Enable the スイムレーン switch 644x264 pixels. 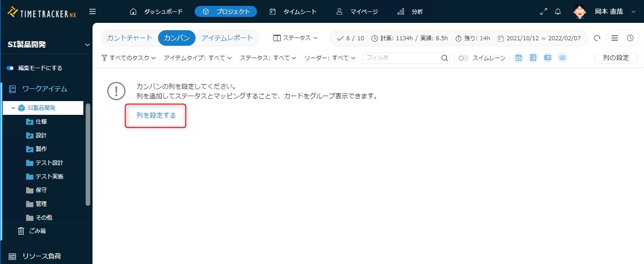pyautogui.click(x=464, y=58)
